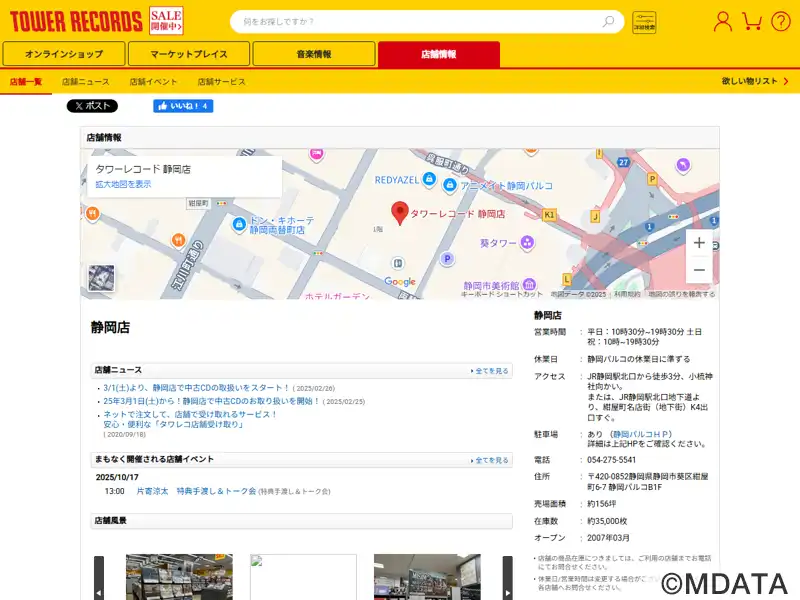Zoom in the map with plus button
The image size is (800, 600).
699,243
